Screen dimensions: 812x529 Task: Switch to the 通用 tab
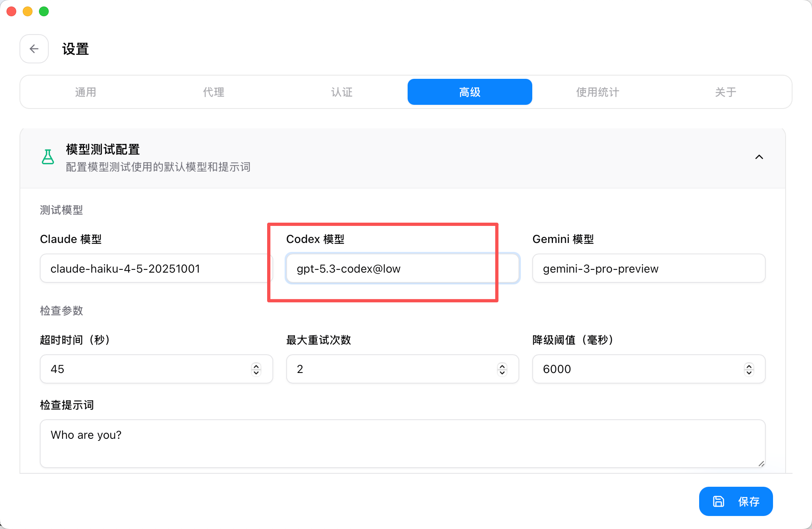86,92
